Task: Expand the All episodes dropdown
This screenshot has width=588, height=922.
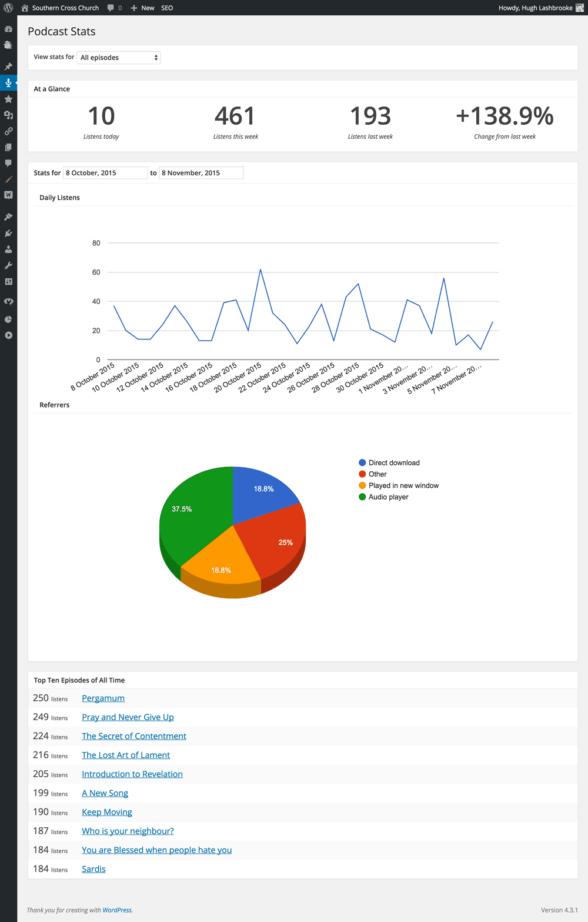Action: pos(119,58)
